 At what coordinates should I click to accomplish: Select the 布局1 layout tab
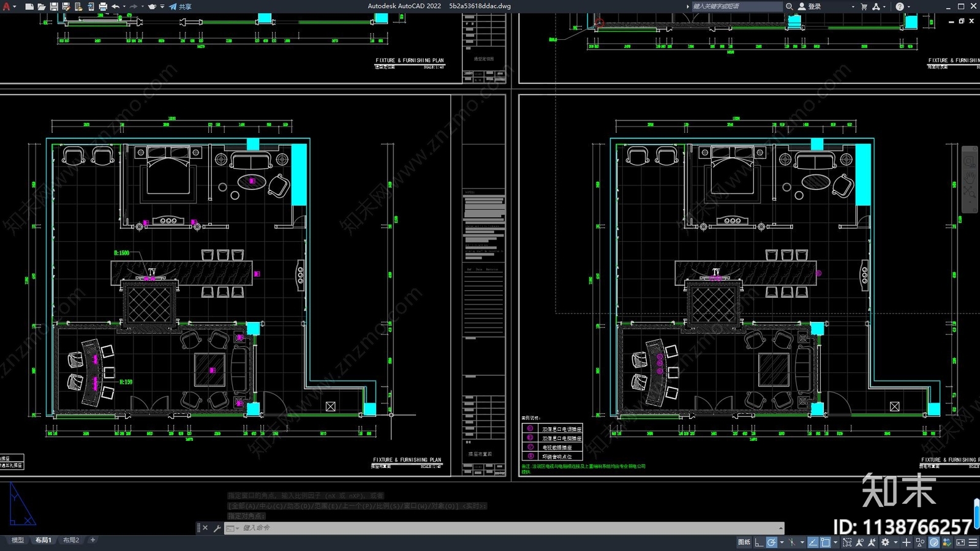tap(43, 540)
